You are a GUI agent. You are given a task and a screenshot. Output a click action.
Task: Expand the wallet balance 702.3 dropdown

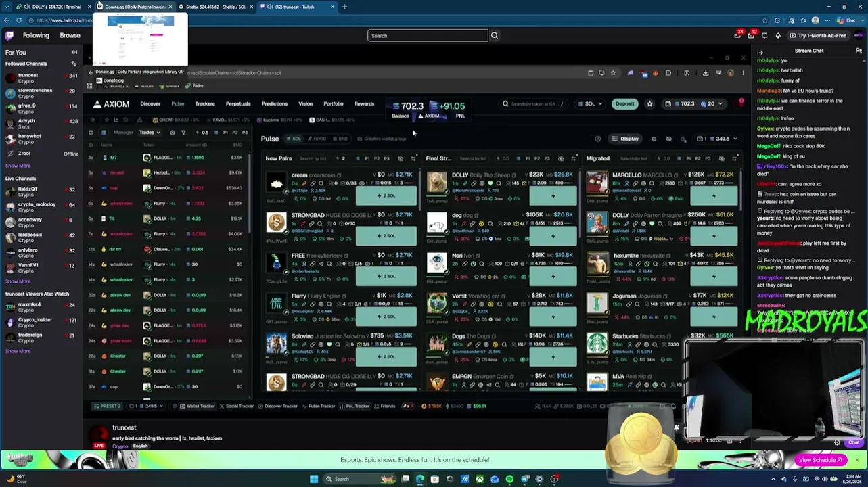pos(694,104)
